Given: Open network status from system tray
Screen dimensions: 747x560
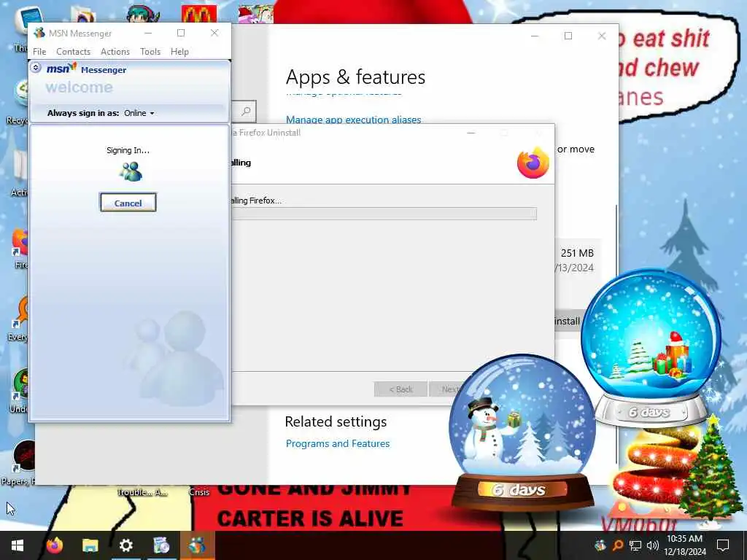Looking at the screenshot, I should pyautogui.click(x=635, y=545).
